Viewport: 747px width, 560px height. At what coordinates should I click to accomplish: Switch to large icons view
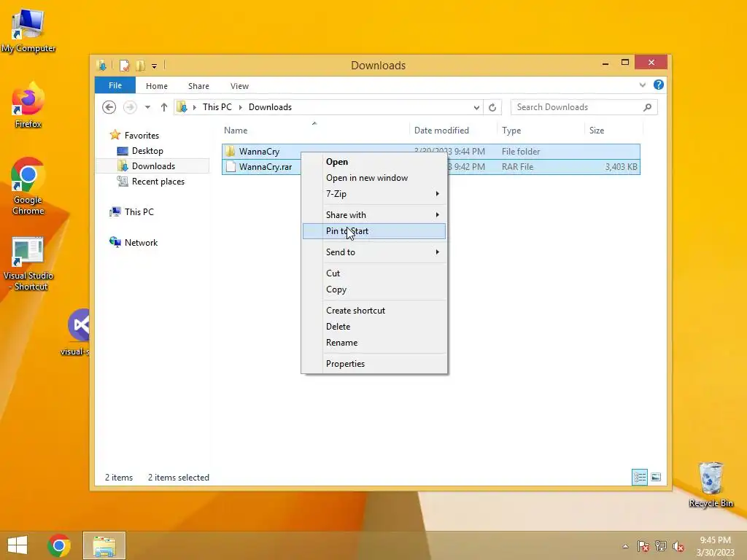coord(656,477)
